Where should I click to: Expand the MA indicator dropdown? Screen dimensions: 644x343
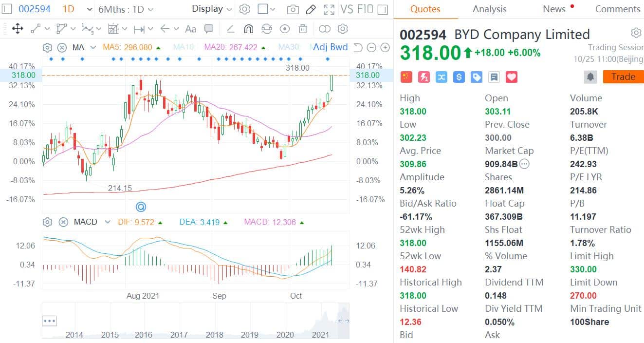[x=93, y=47]
